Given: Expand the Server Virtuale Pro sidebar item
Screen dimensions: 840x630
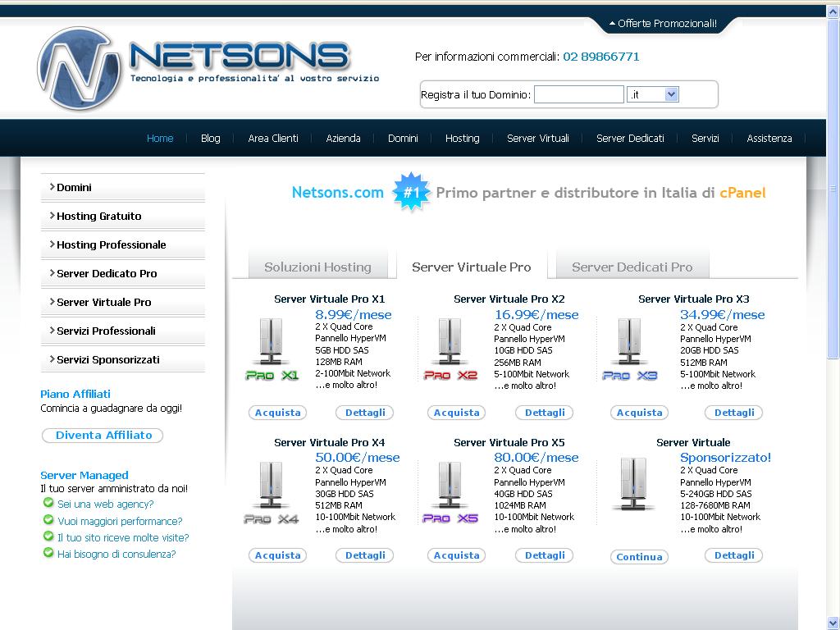Looking at the screenshot, I should pos(123,302).
